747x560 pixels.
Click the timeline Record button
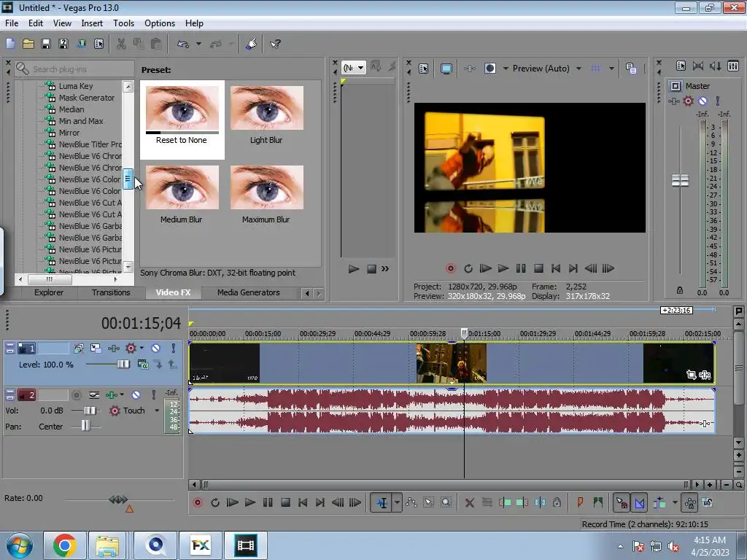point(198,502)
